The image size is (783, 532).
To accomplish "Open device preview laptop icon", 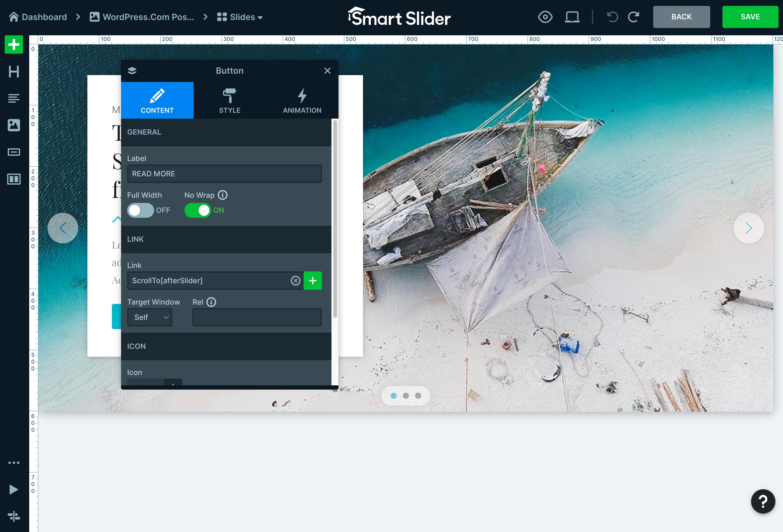I will click(572, 17).
